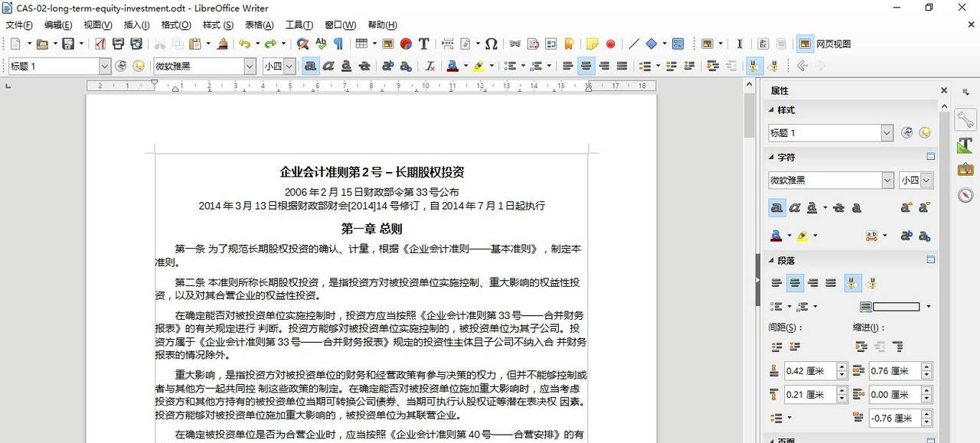Toggle formatting marks display
This screenshot has width=980, height=443.
click(339, 44)
